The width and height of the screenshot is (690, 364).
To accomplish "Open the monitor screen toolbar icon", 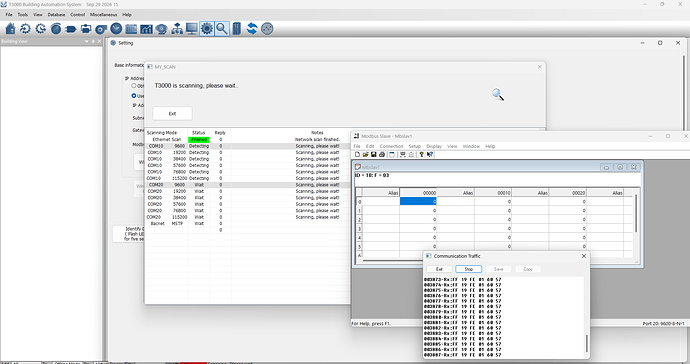I will point(192,29).
